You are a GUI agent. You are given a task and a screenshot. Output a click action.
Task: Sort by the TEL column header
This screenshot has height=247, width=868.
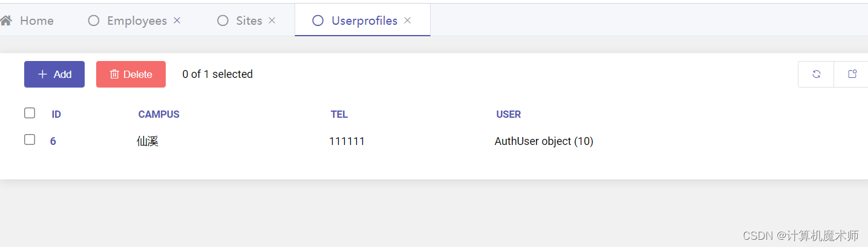[x=339, y=114]
